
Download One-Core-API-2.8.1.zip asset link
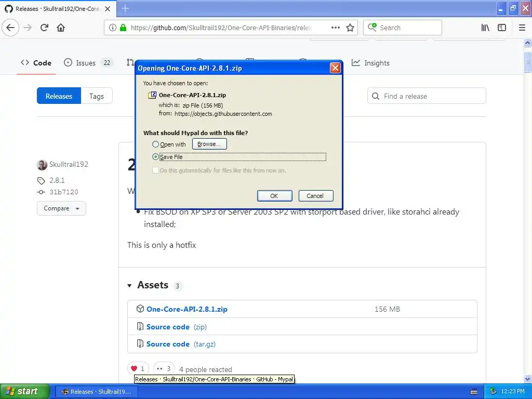click(x=187, y=309)
